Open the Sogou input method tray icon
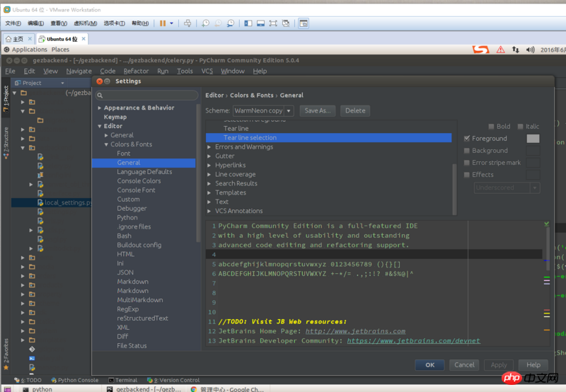Image resolution: width=566 pixels, height=392 pixels. click(481, 50)
